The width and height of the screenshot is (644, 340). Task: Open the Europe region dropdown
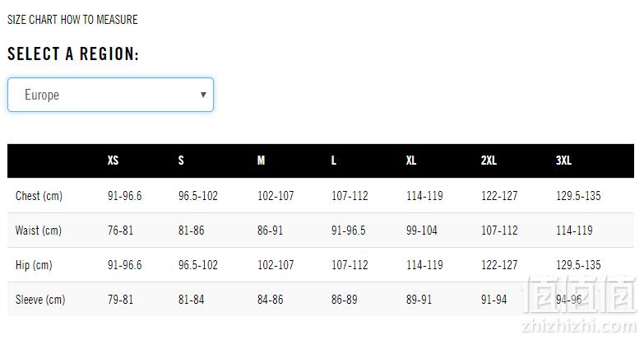pos(110,95)
